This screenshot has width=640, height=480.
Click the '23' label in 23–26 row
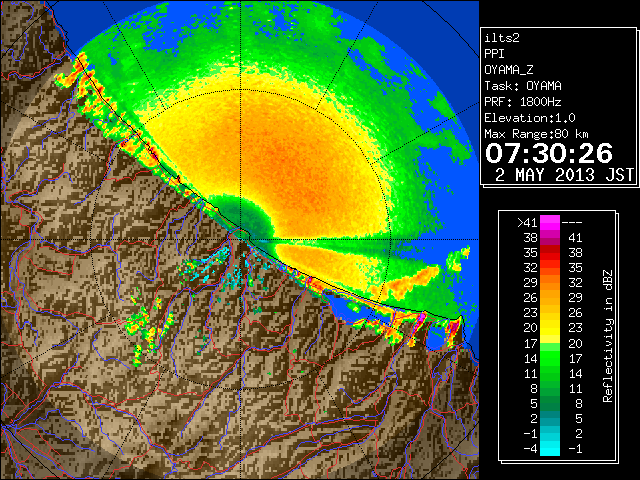tap(531, 313)
